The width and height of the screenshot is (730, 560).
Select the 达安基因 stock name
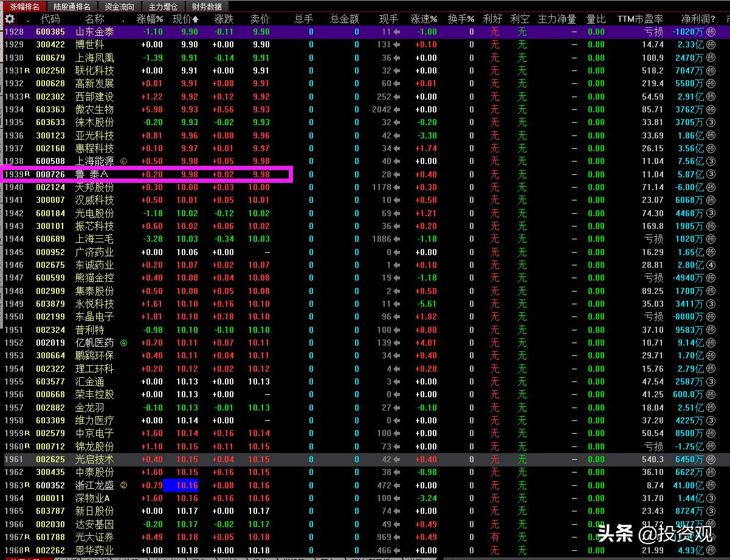click(x=94, y=524)
